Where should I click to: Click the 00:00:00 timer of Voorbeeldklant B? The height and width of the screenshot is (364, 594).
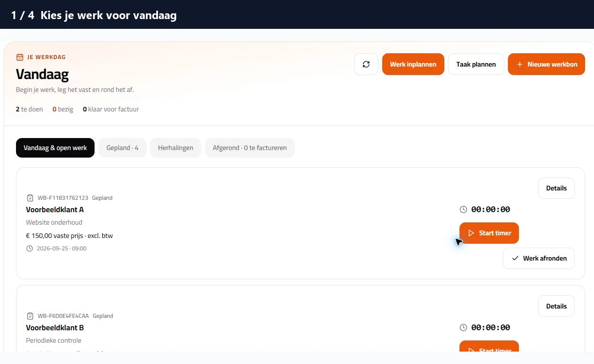[x=491, y=328]
